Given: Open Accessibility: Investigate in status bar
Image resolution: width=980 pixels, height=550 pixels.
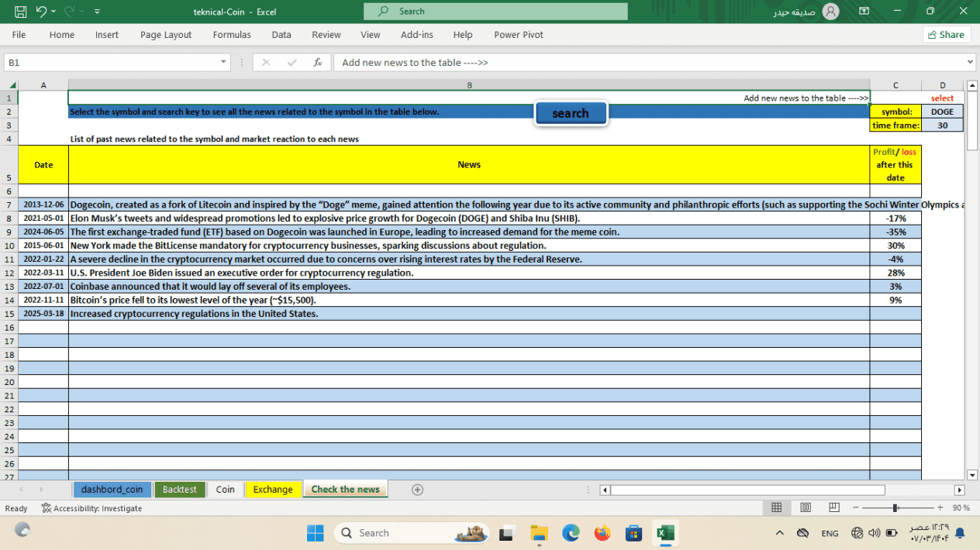Looking at the screenshot, I should (91, 508).
